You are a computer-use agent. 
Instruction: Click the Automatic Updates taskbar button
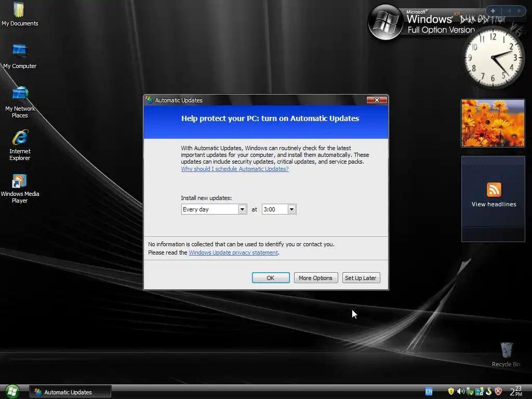(x=70, y=392)
